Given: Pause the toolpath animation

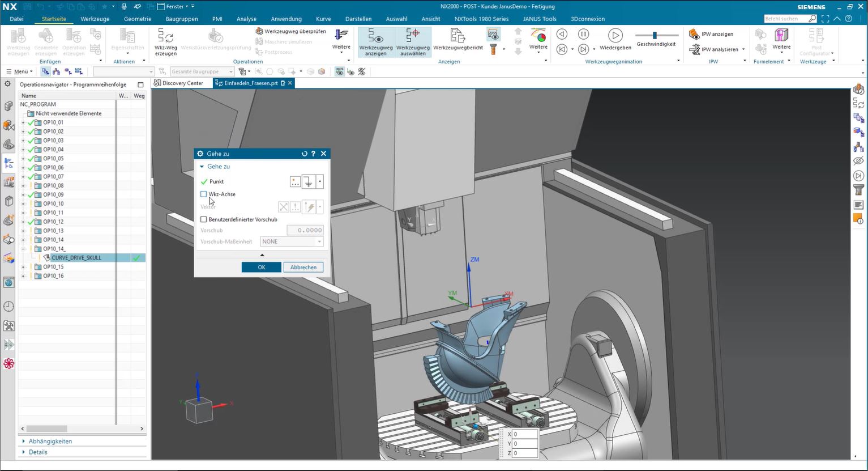Looking at the screenshot, I should click(583, 35).
